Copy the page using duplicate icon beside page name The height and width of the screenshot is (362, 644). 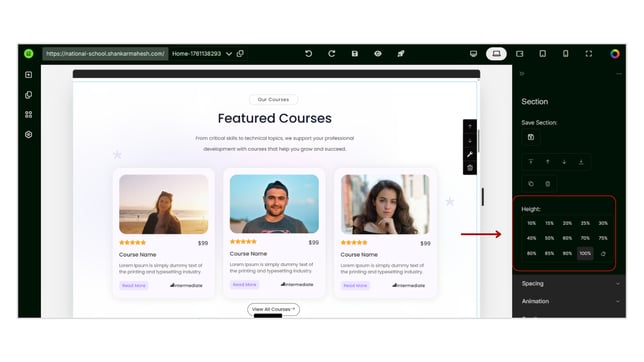coord(240,53)
